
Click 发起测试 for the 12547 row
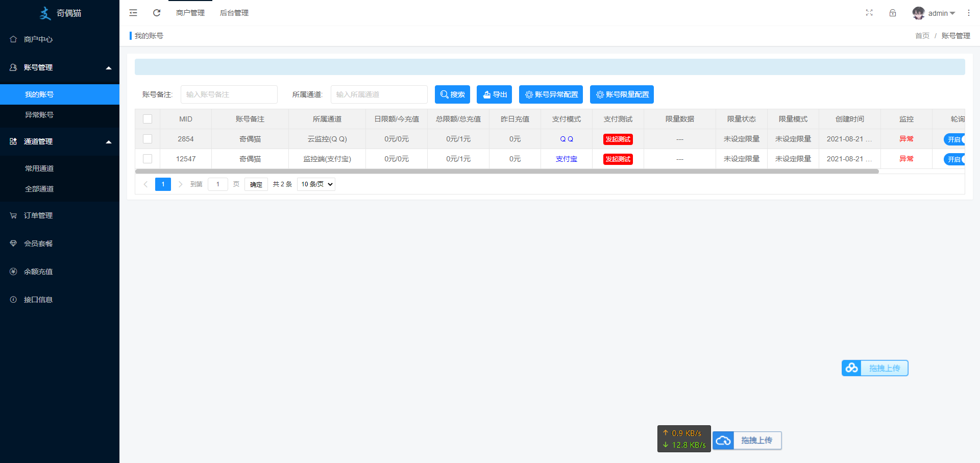(x=618, y=159)
